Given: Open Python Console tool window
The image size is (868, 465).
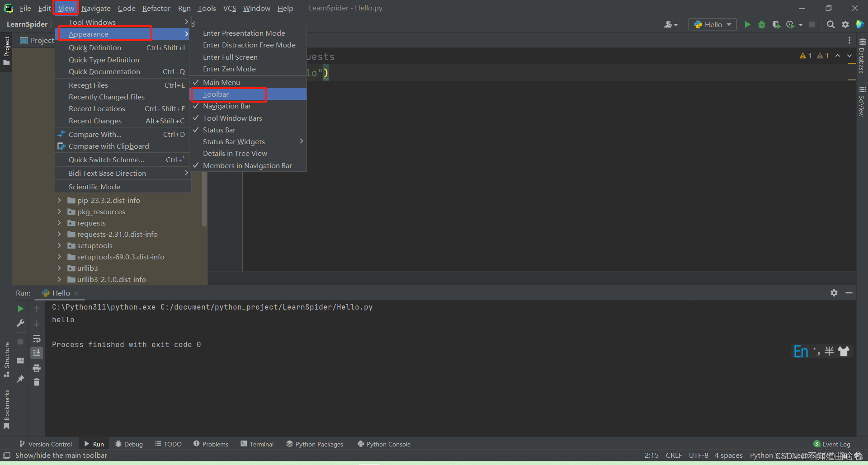Looking at the screenshot, I should click(x=384, y=444).
